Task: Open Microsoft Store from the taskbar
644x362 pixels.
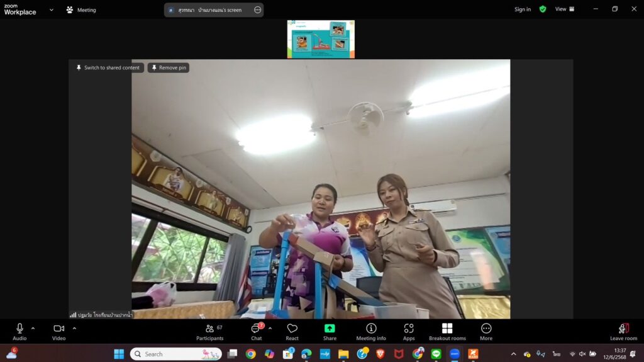Action: (x=288, y=354)
